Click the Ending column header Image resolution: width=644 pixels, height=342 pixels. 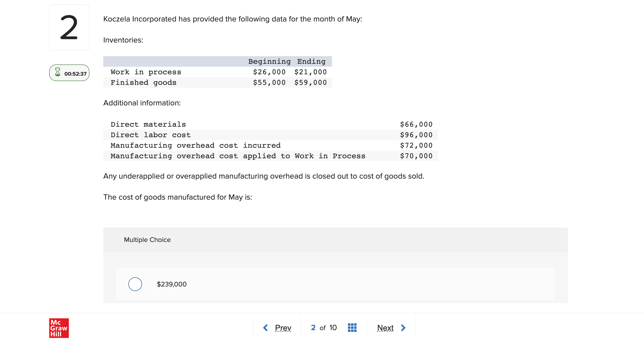tap(311, 62)
